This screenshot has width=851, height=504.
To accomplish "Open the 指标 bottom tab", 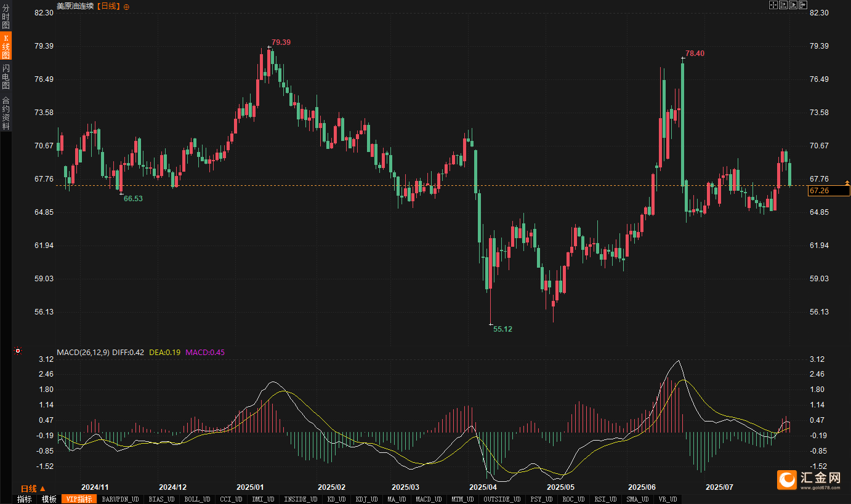I will click(x=25, y=499).
